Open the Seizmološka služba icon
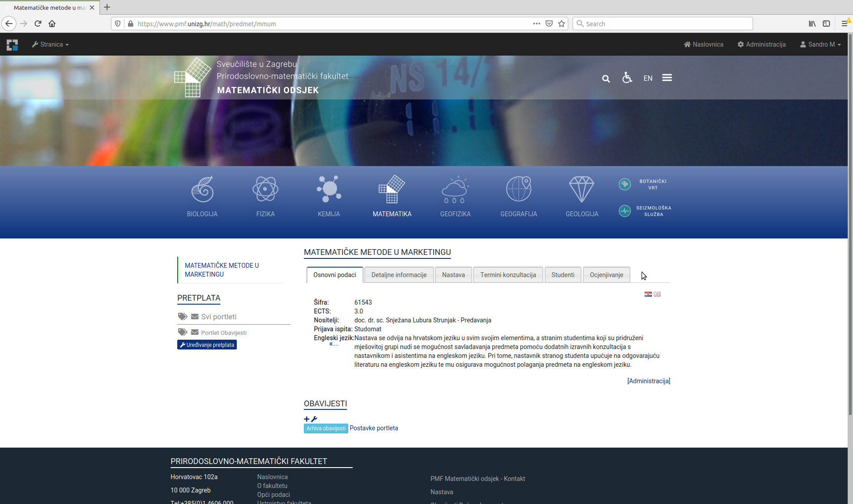Image resolution: width=853 pixels, height=504 pixels. pos(625,210)
